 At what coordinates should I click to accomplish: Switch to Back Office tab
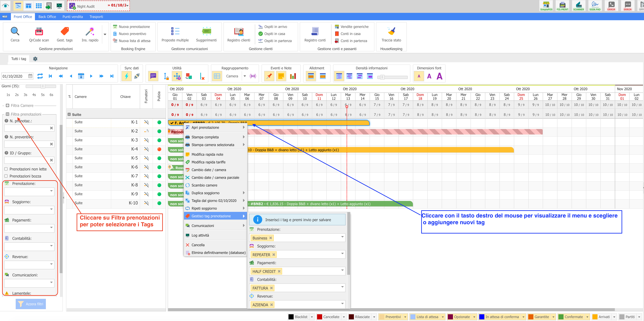click(x=47, y=17)
